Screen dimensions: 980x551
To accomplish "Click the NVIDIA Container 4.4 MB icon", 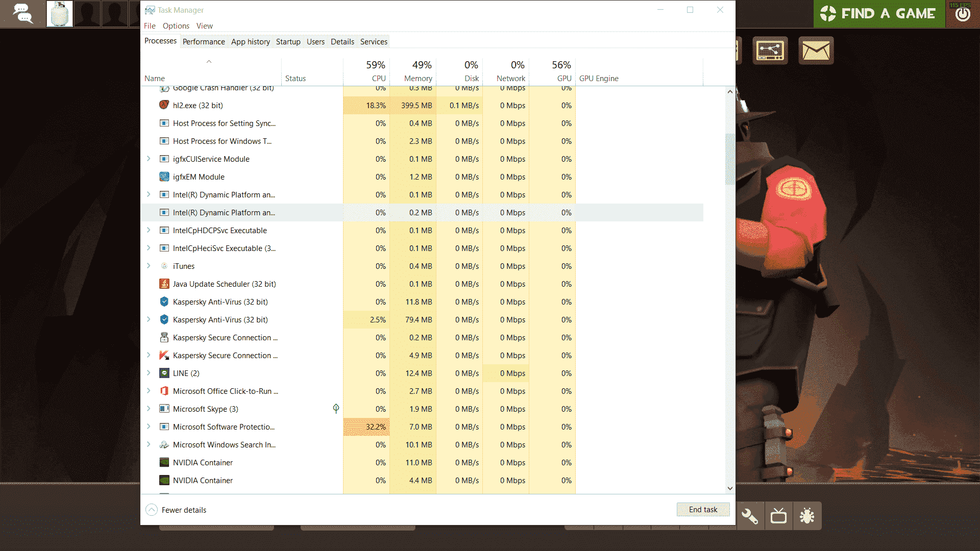I will click(x=164, y=480).
